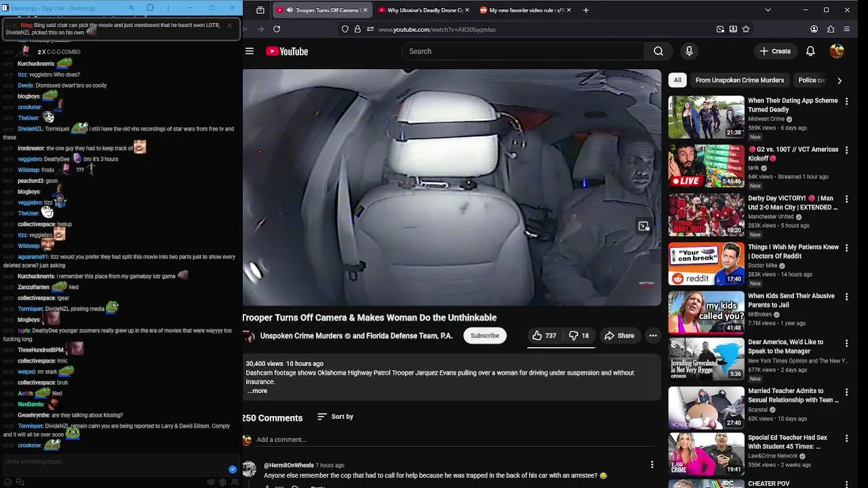Close the Why Ukraine's Deadly Drone tab

pos(467,10)
